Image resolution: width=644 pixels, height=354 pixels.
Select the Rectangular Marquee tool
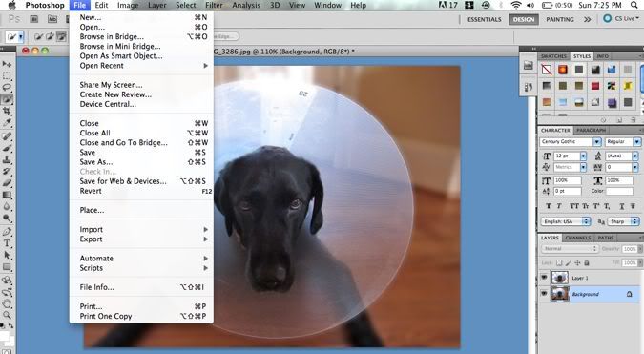pyautogui.click(x=7, y=76)
